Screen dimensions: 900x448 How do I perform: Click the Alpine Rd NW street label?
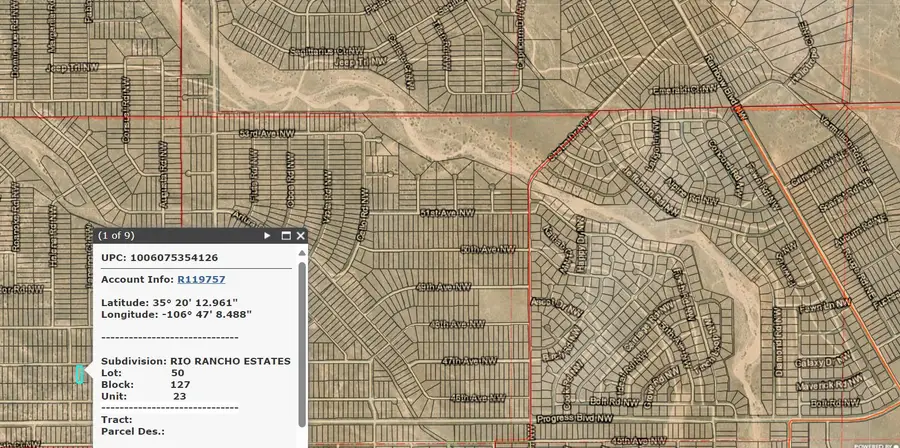point(692,190)
